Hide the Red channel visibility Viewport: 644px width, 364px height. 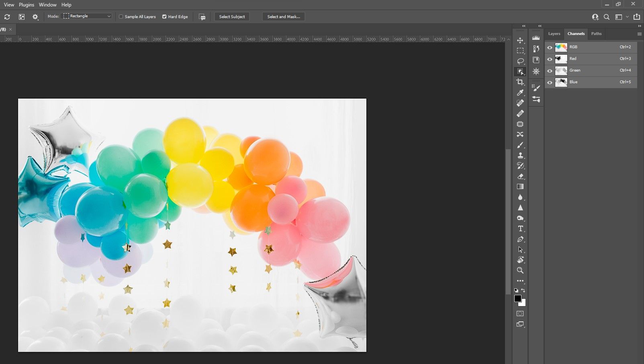coord(550,59)
